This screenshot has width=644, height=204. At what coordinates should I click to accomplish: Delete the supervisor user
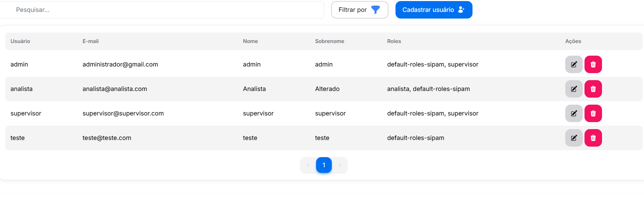[593, 113]
